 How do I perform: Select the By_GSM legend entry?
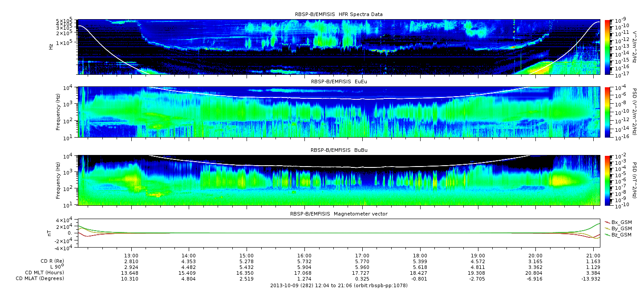tap(621, 228)
